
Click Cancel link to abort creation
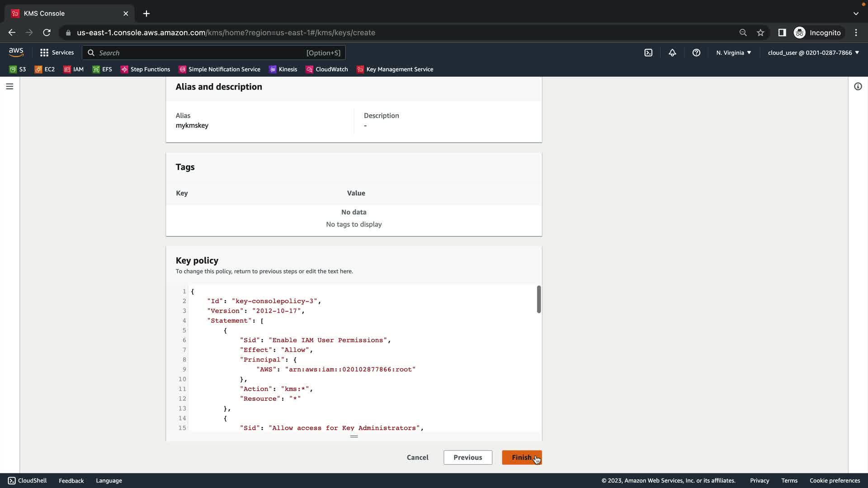(x=417, y=457)
